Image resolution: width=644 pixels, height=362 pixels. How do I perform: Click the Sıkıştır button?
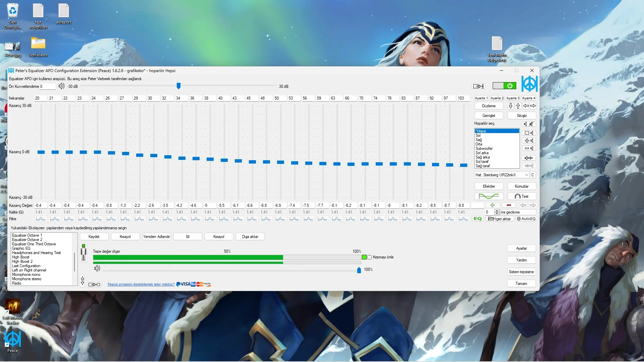[522, 116]
